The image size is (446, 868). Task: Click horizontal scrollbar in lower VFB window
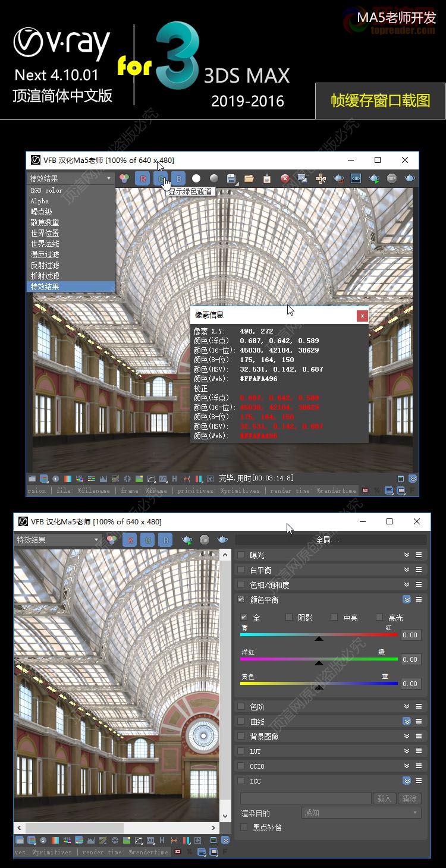click(117, 827)
